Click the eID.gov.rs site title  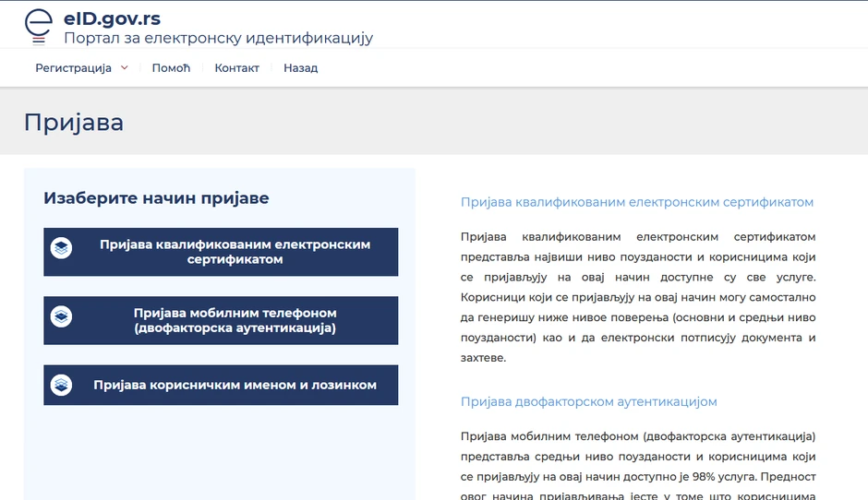coord(112,18)
